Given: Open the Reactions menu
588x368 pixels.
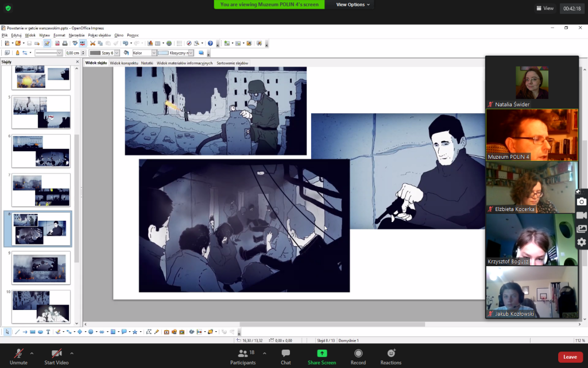Looking at the screenshot, I should [390, 356].
